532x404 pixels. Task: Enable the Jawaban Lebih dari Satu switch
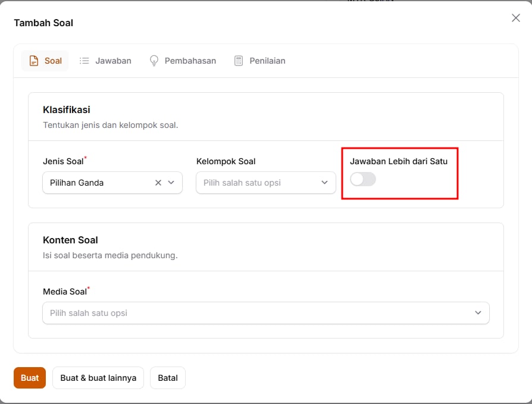(x=363, y=179)
